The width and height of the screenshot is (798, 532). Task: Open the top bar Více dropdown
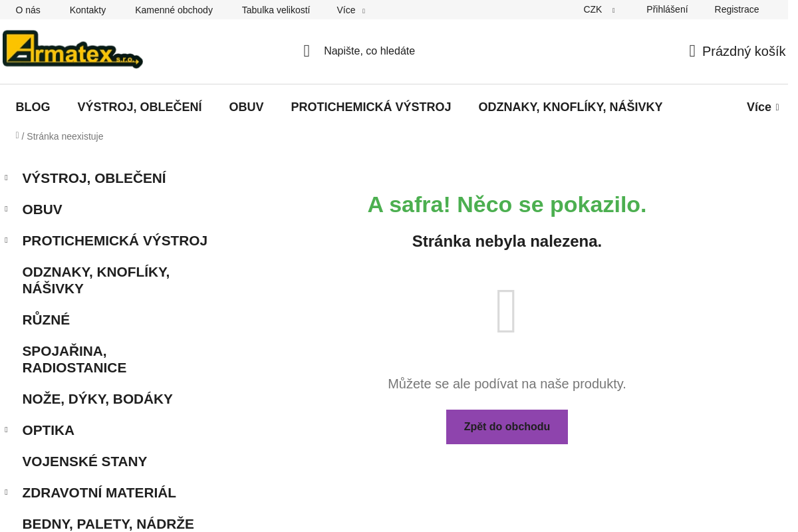[x=350, y=10]
